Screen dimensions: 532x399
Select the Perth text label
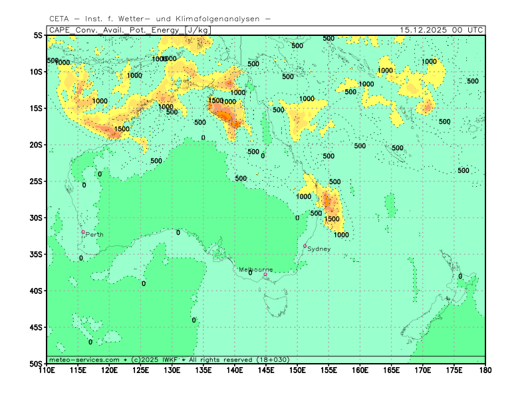94,235
